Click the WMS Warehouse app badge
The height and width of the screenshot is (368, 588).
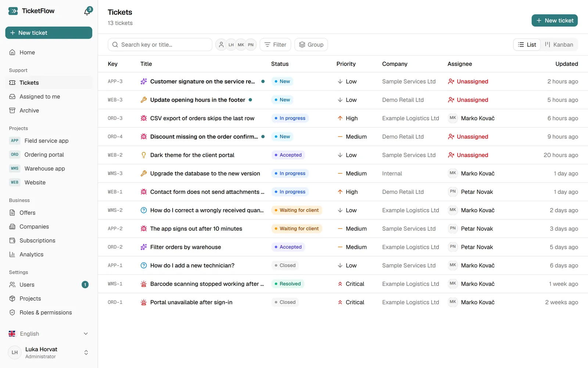pyautogui.click(x=15, y=169)
